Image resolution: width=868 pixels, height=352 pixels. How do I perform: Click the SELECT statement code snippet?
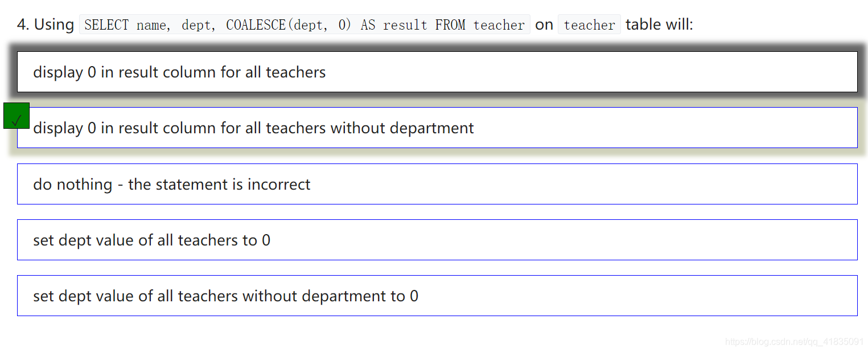[305, 25]
